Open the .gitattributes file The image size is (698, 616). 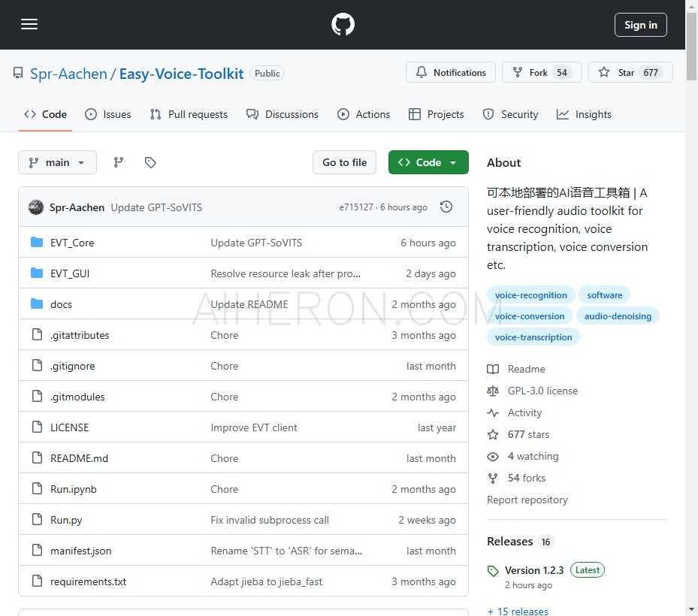click(x=80, y=335)
